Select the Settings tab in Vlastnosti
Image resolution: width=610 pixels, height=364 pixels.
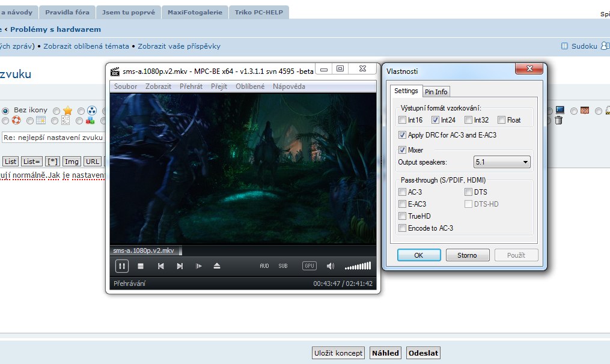tap(406, 91)
